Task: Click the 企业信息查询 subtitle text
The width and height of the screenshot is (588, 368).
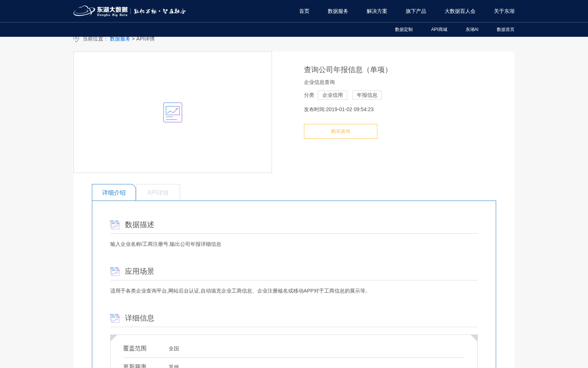Action: coord(319,82)
